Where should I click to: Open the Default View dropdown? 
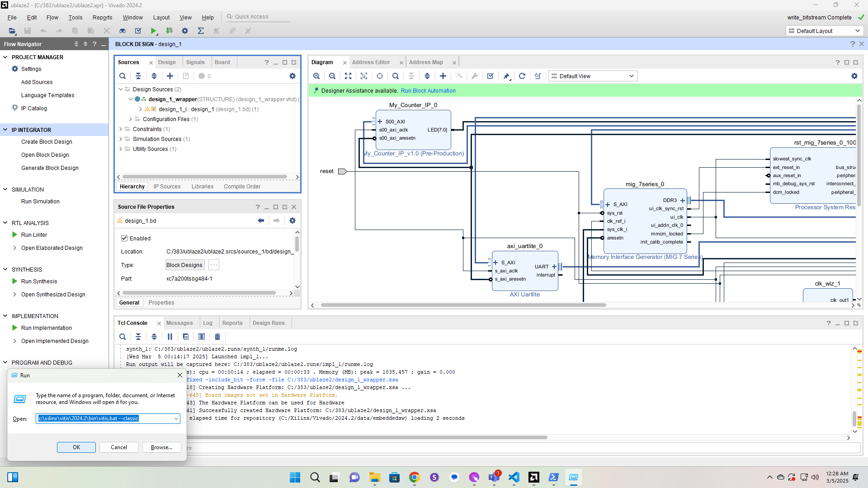tap(593, 76)
